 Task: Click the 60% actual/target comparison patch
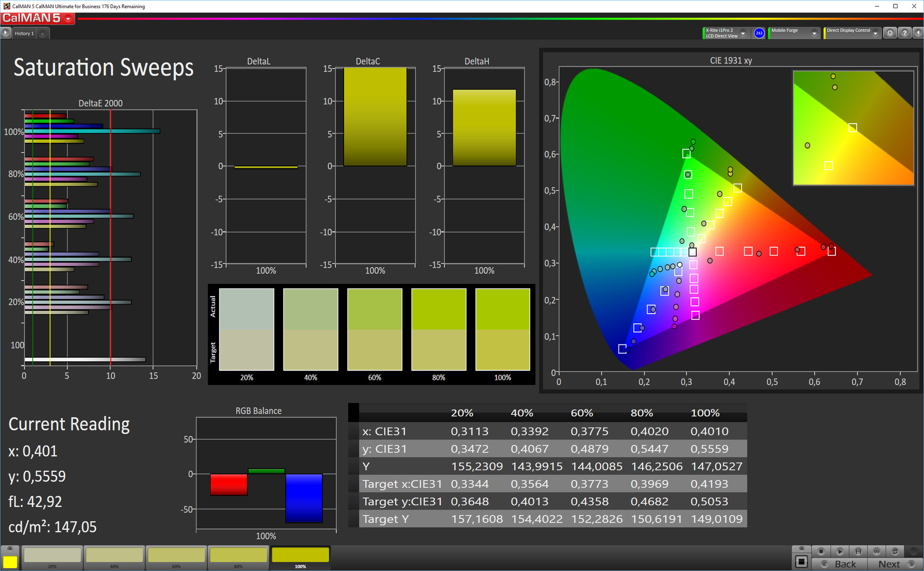(x=374, y=330)
